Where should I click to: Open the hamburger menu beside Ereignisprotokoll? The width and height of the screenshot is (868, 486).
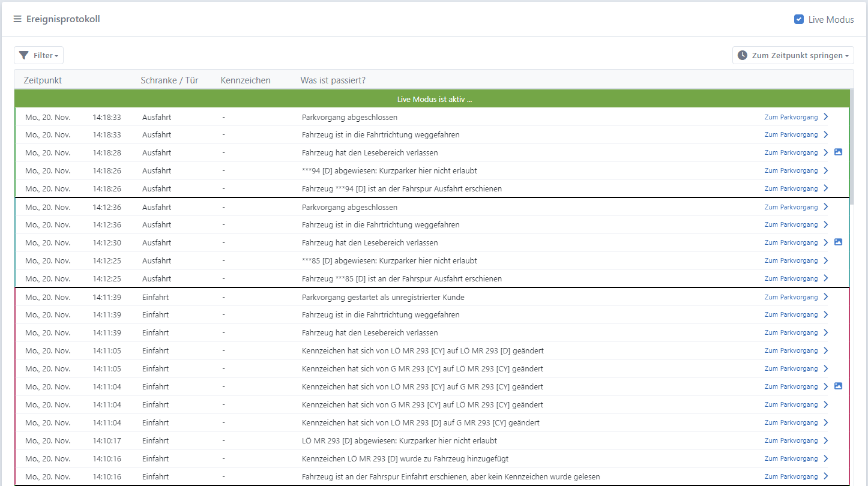click(17, 19)
